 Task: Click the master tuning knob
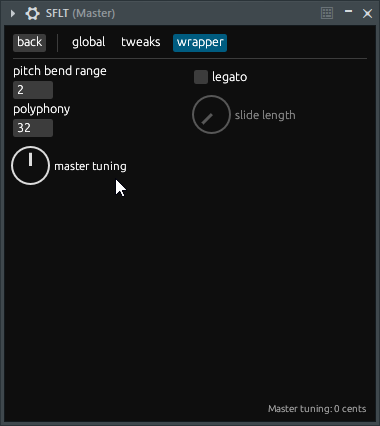pyautogui.click(x=30, y=165)
